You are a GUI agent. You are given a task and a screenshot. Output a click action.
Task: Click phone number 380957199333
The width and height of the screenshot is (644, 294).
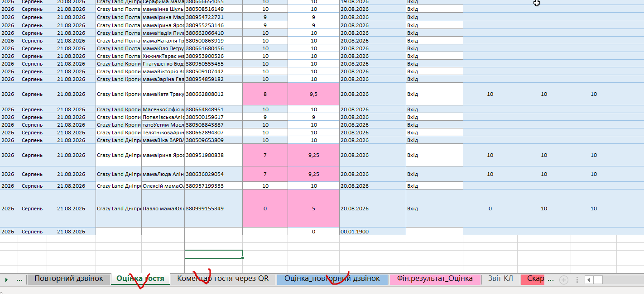pos(213,186)
